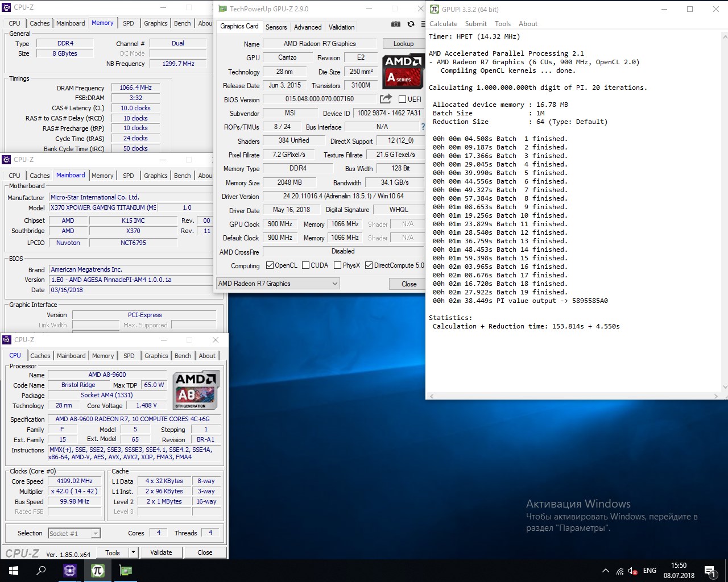
Task: Click the GPUPI title bar pi icon
Action: [x=435, y=9]
